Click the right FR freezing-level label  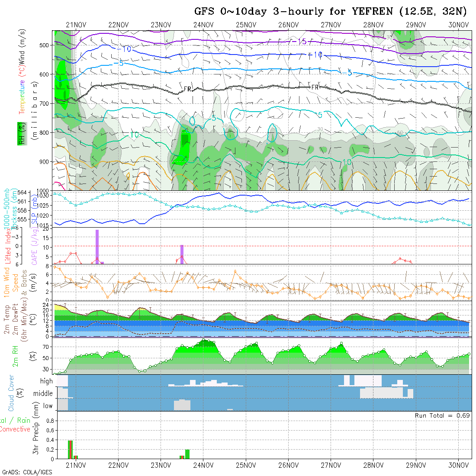tap(315, 87)
